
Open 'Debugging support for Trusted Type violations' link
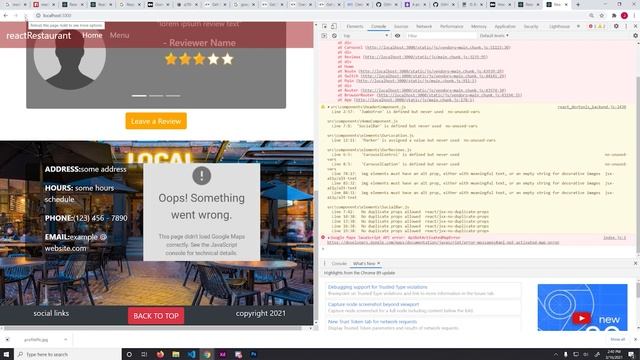378,287
